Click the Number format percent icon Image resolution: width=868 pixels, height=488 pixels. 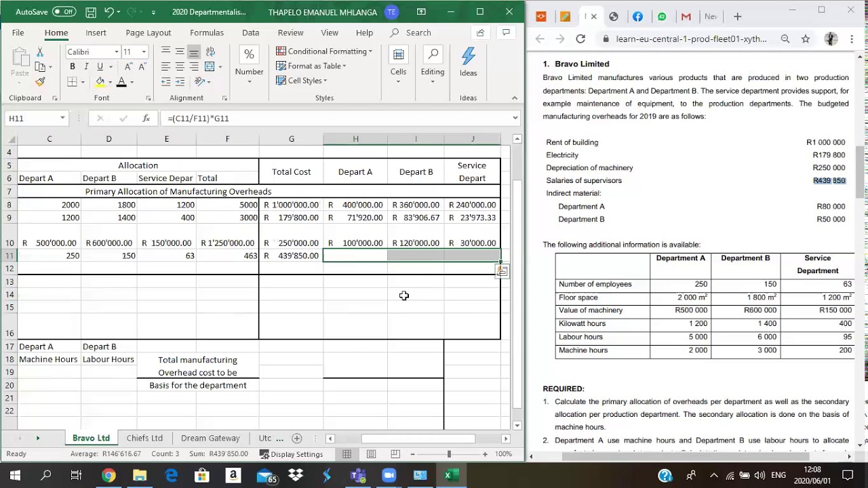(x=249, y=55)
